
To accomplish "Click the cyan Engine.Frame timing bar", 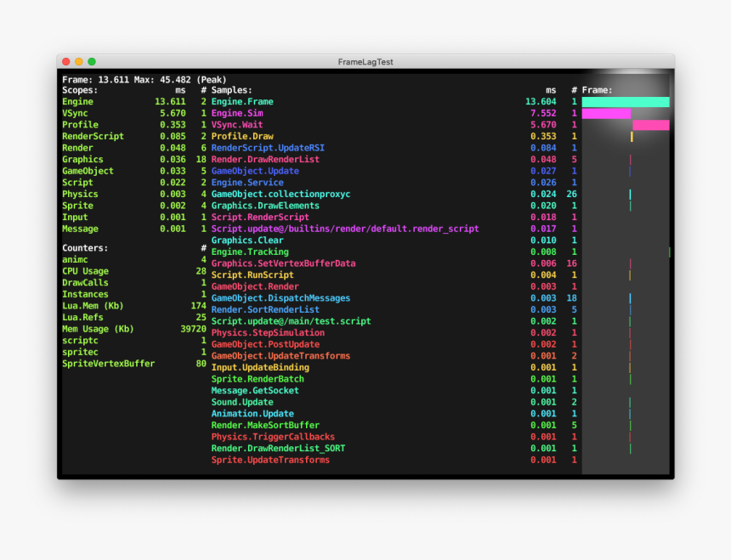I will [x=626, y=102].
